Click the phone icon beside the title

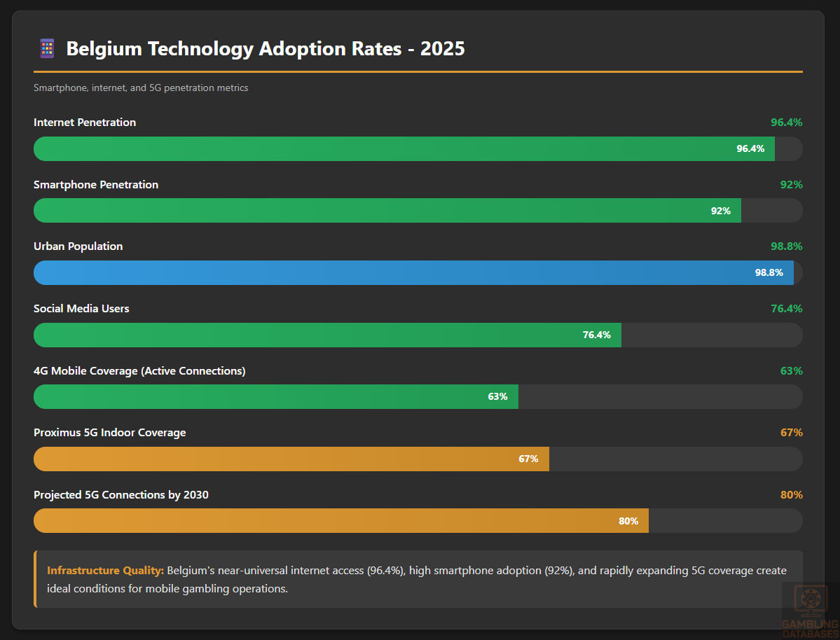tap(47, 48)
